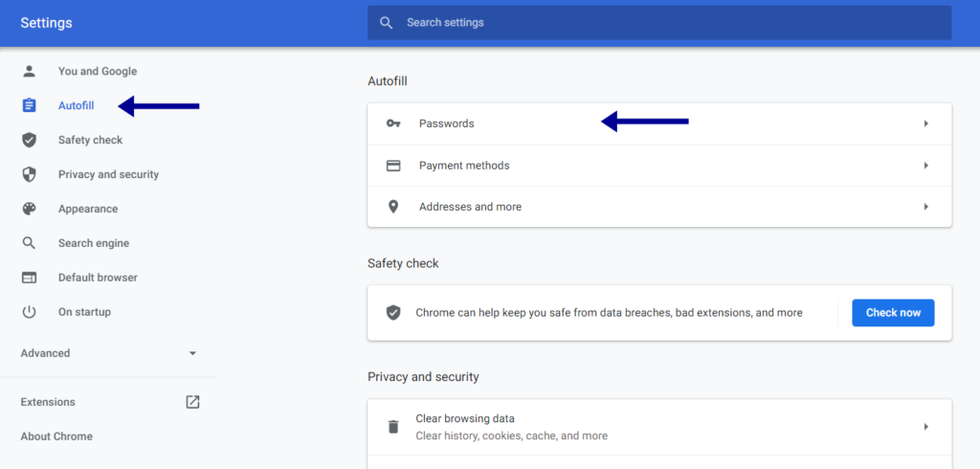Image resolution: width=980 pixels, height=469 pixels.
Task: Click the trash icon beside Clear browsing data
Action: pyautogui.click(x=393, y=427)
